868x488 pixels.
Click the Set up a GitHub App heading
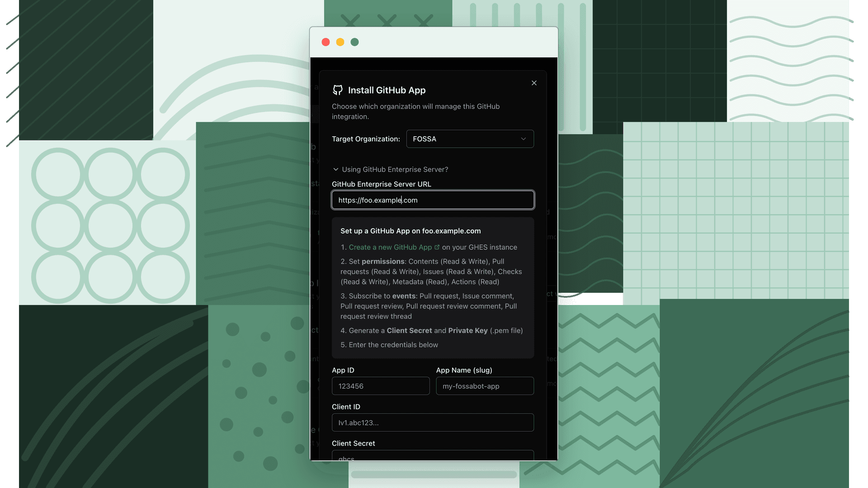point(410,231)
